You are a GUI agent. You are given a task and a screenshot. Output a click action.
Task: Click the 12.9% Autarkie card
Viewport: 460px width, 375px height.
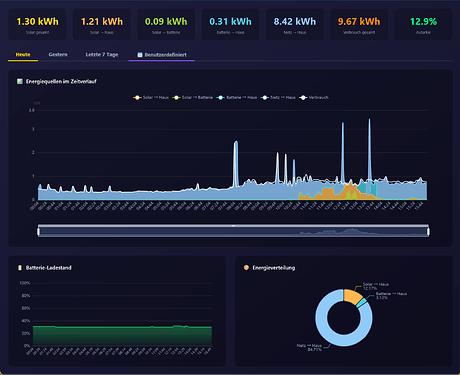tap(423, 25)
